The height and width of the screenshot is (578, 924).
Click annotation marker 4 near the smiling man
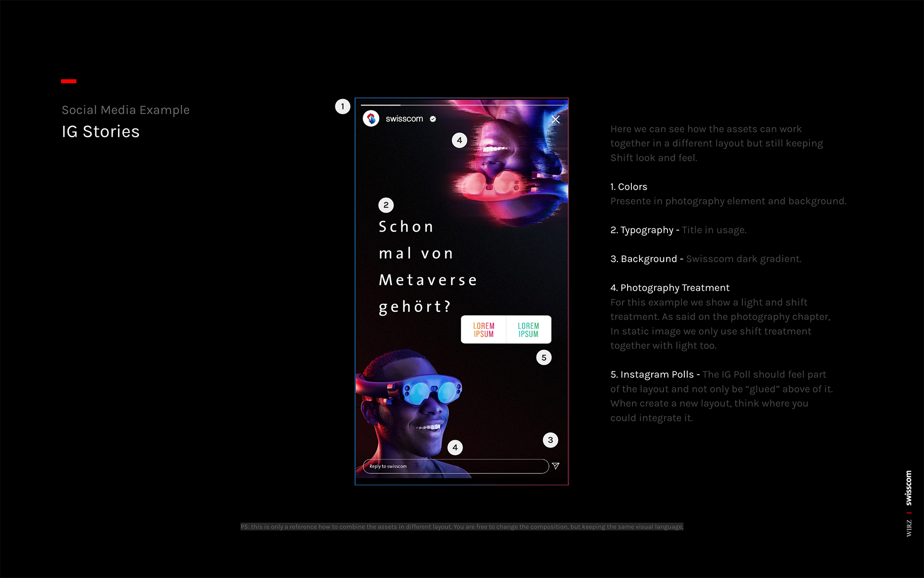click(455, 447)
